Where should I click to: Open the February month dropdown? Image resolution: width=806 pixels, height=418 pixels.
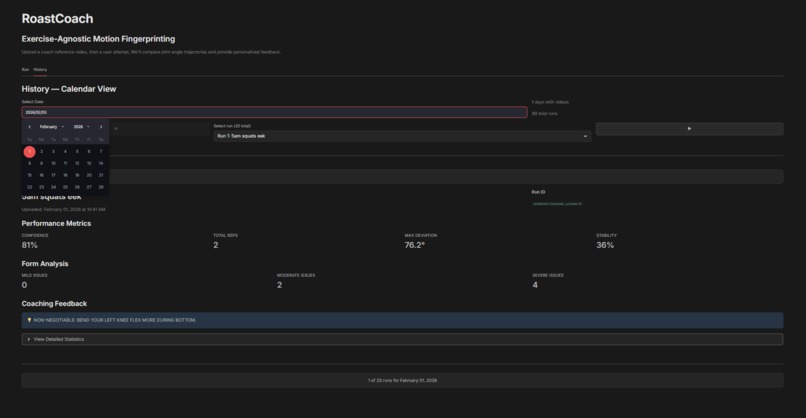51,126
